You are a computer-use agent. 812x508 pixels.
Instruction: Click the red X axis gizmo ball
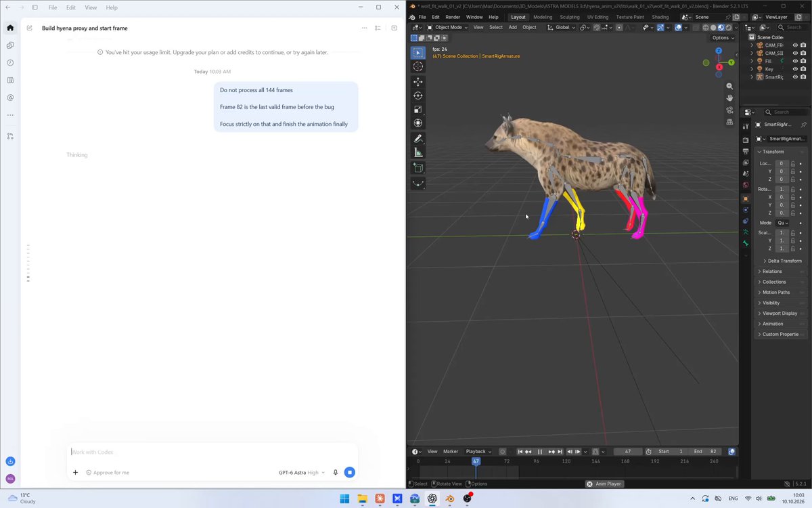point(719,66)
